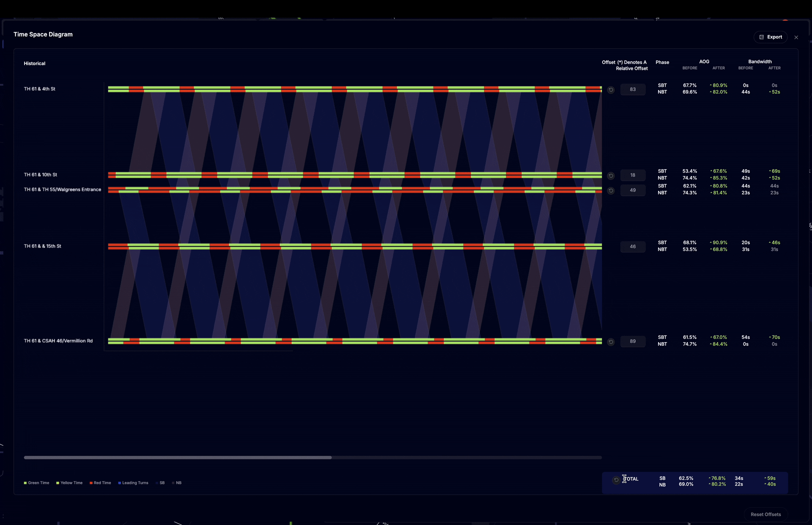Click the SB legend swatch

157,483
